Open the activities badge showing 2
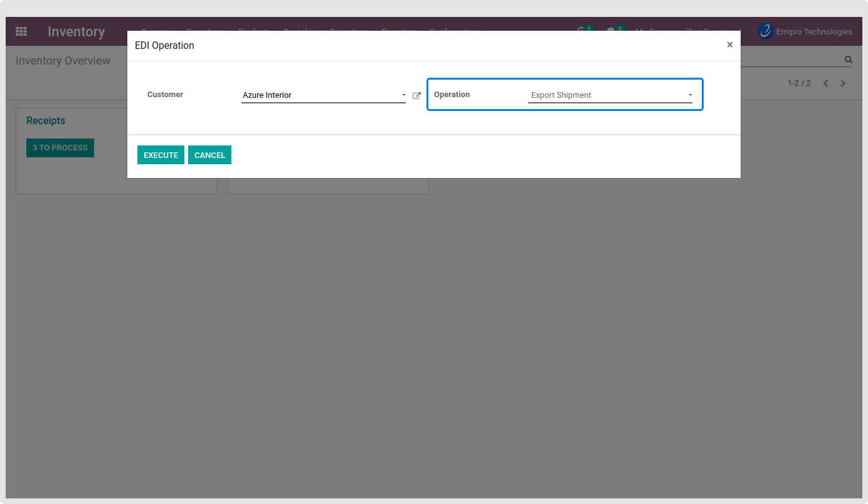Screen dimensions: 868x504 tap(585, 31)
